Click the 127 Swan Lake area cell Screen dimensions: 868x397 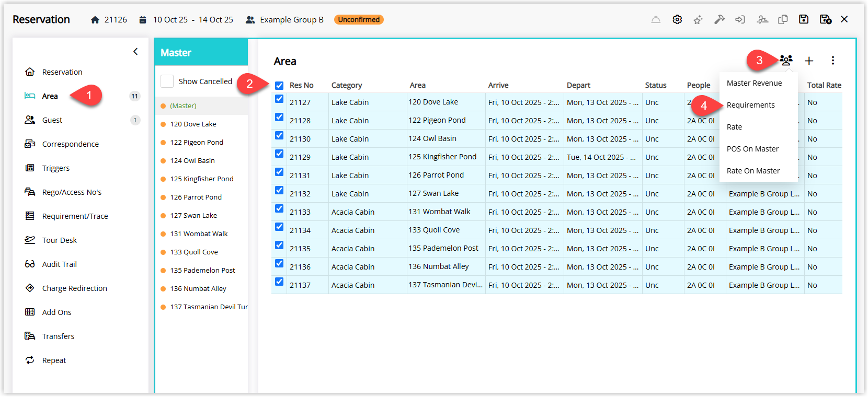pos(446,193)
